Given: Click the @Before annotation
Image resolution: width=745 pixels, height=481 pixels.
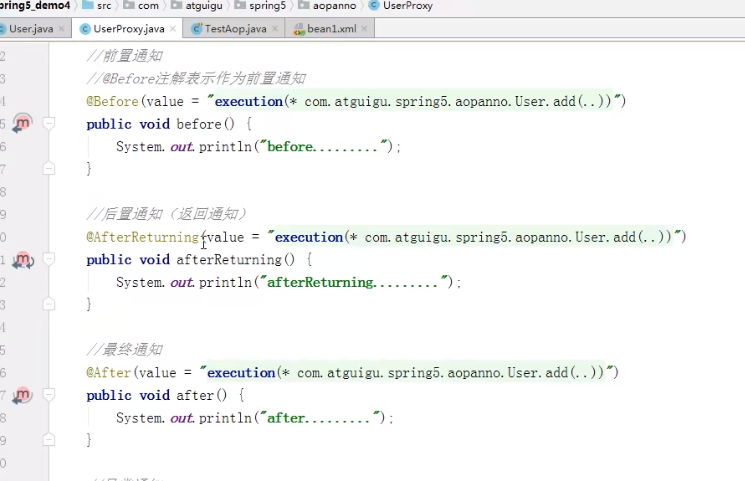Looking at the screenshot, I should tap(112, 101).
